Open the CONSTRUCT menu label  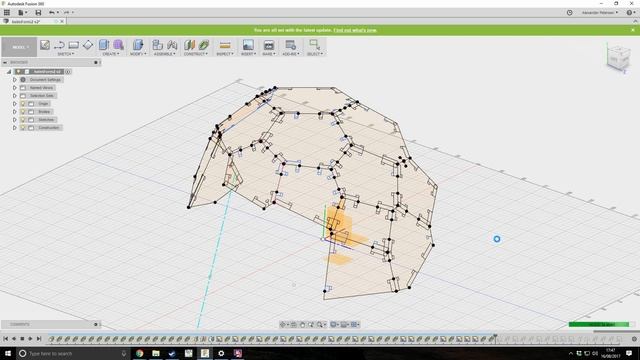196,54
